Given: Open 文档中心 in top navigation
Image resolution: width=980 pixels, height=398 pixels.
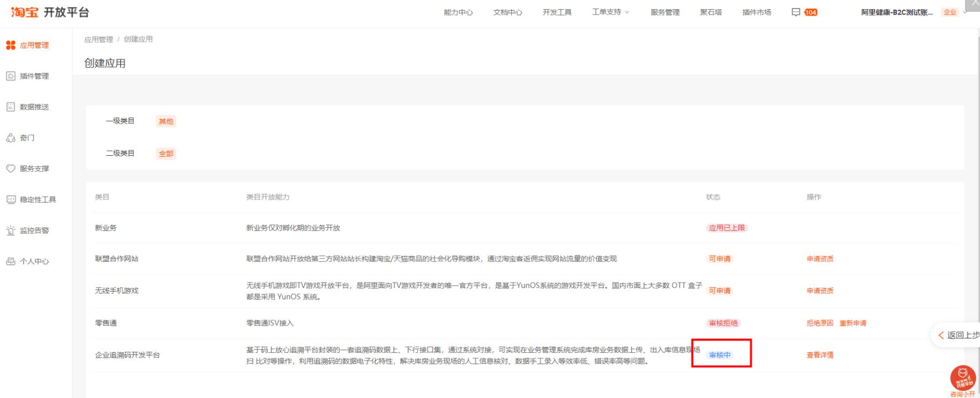Looking at the screenshot, I should [x=508, y=12].
